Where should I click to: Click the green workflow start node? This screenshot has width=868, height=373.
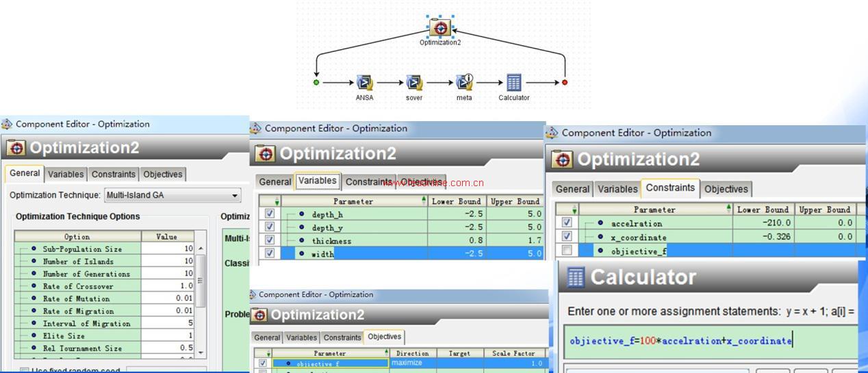click(316, 82)
